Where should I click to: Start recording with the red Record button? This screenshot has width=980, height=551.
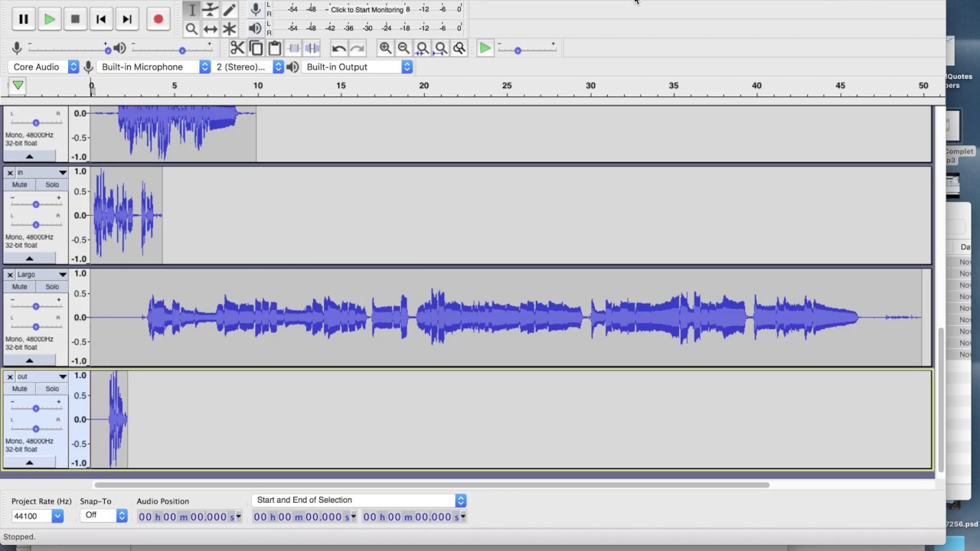click(158, 19)
